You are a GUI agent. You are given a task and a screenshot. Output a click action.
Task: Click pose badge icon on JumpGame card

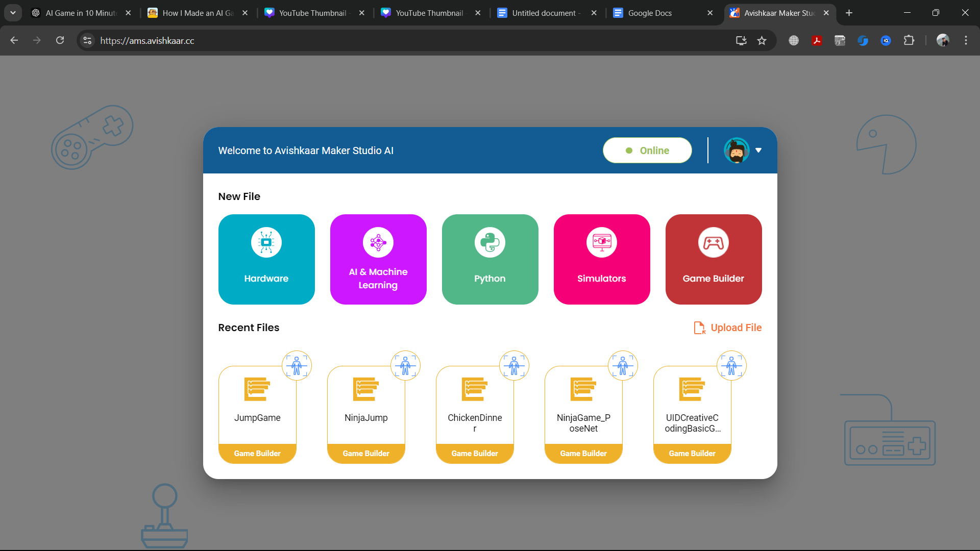pyautogui.click(x=297, y=366)
